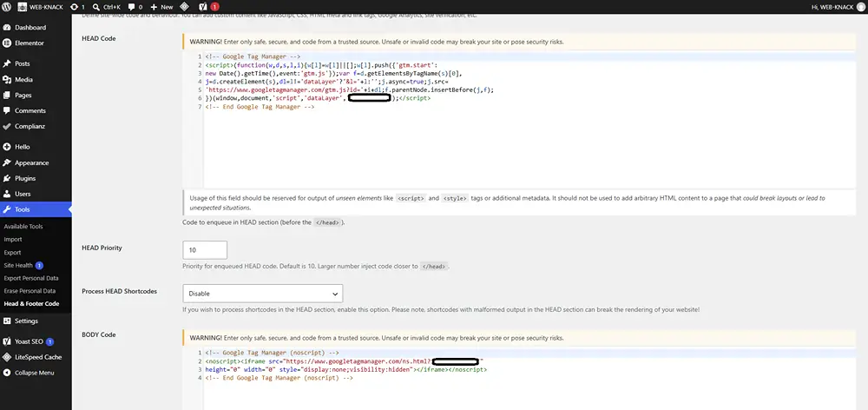Click the Collapse Menu arrow icon
The width and height of the screenshot is (868, 410).
click(7, 373)
